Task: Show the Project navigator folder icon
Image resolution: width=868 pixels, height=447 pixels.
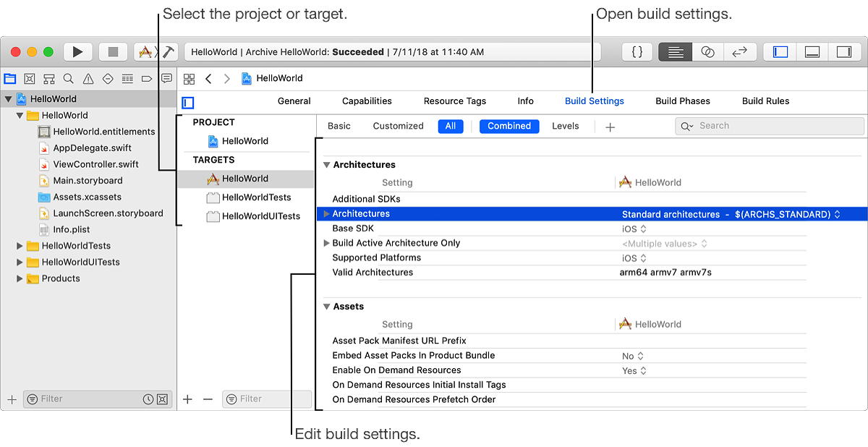Action: point(10,79)
